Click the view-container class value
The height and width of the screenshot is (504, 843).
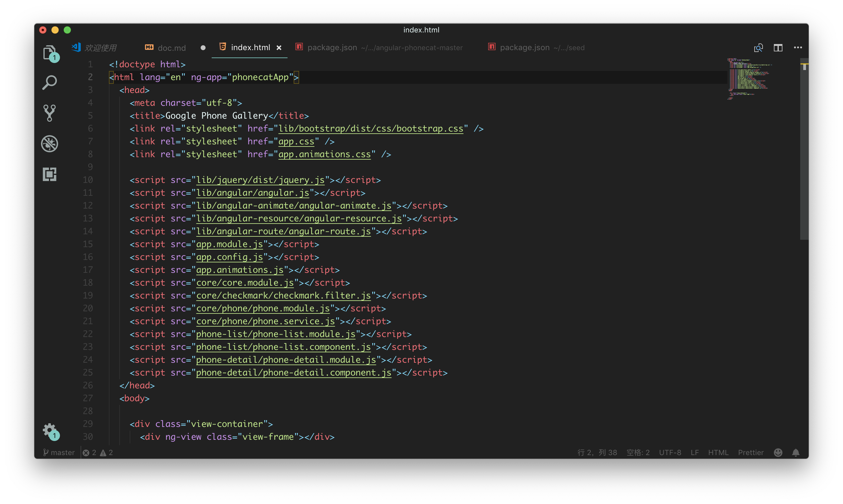[227, 424]
